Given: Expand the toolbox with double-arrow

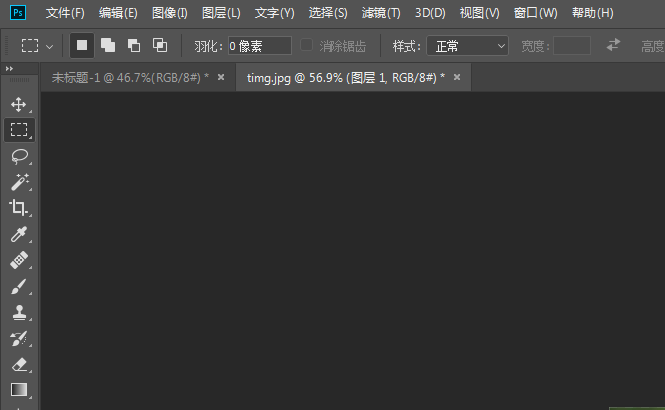Looking at the screenshot, I should [x=9, y=68].
